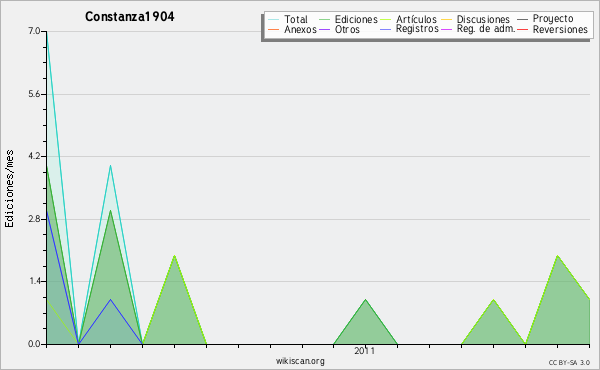Select the Otros legend entry
Screen dimensions: 600x370
click(347, 29)
